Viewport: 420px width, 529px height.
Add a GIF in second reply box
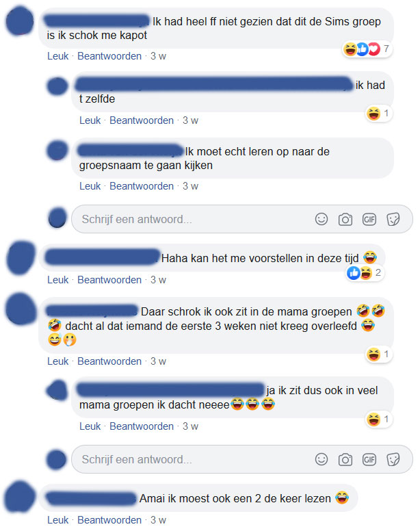[369, 459]
